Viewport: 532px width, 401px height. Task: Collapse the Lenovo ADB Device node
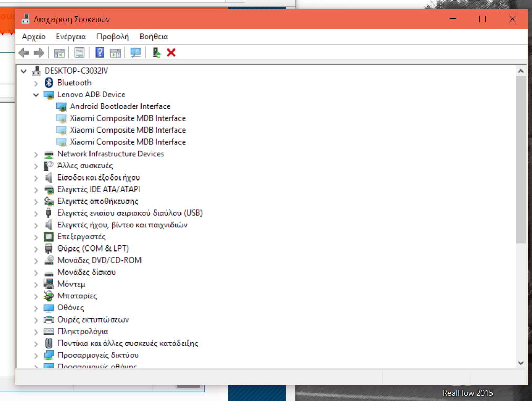click(x=36, y=95)
